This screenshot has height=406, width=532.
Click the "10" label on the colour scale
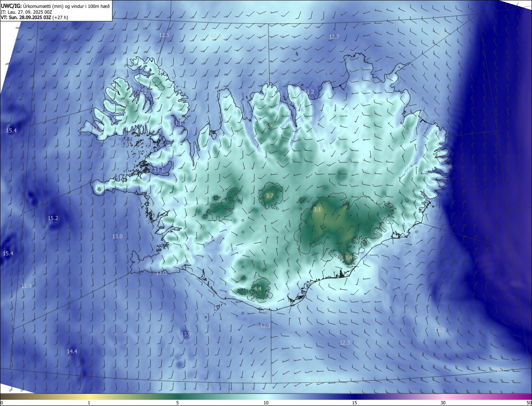point(266,403)
